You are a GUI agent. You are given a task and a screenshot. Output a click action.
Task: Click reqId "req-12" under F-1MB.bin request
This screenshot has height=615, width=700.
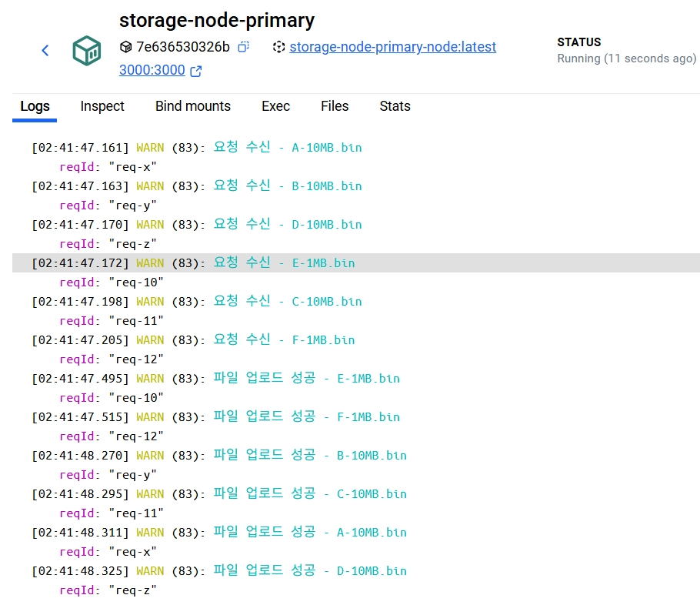(x=112, y=359)
